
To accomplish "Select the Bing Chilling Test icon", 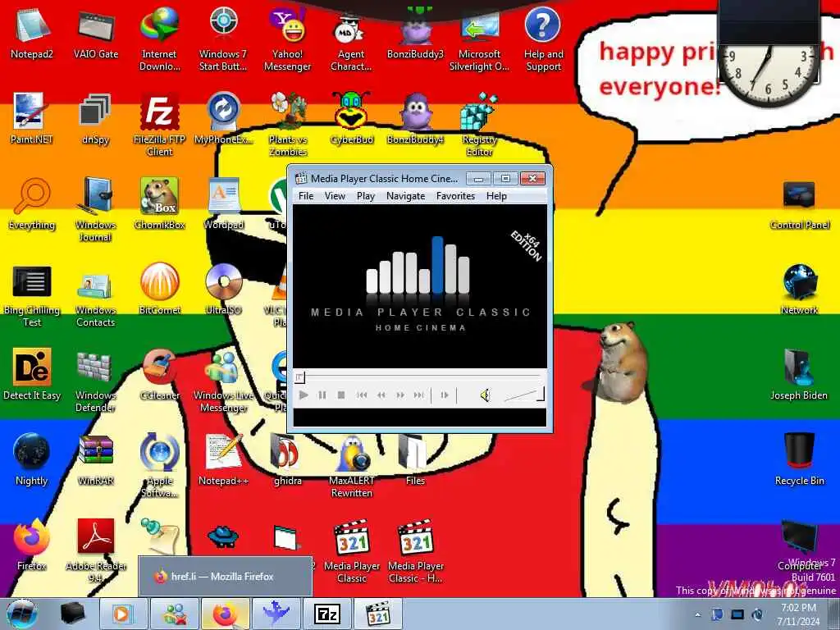I will pos(32,294).
